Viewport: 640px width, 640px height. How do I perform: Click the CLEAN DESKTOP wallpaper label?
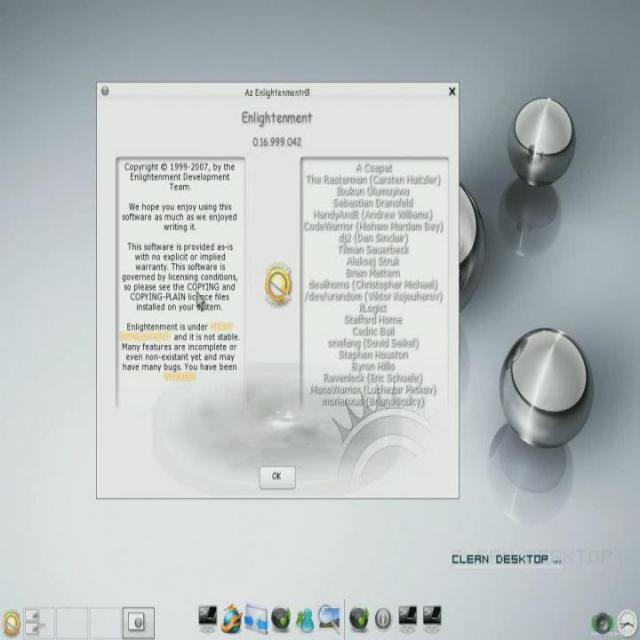(500, 560)
